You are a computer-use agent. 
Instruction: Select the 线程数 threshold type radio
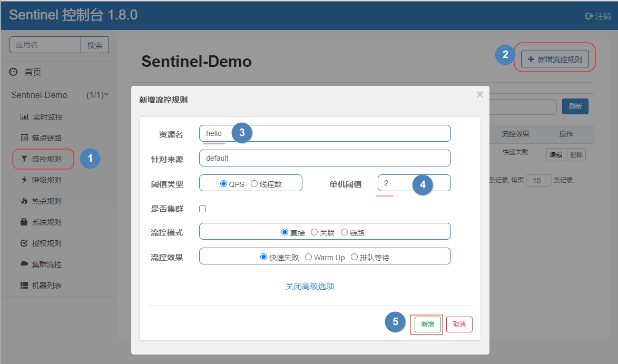coord(254,184)
